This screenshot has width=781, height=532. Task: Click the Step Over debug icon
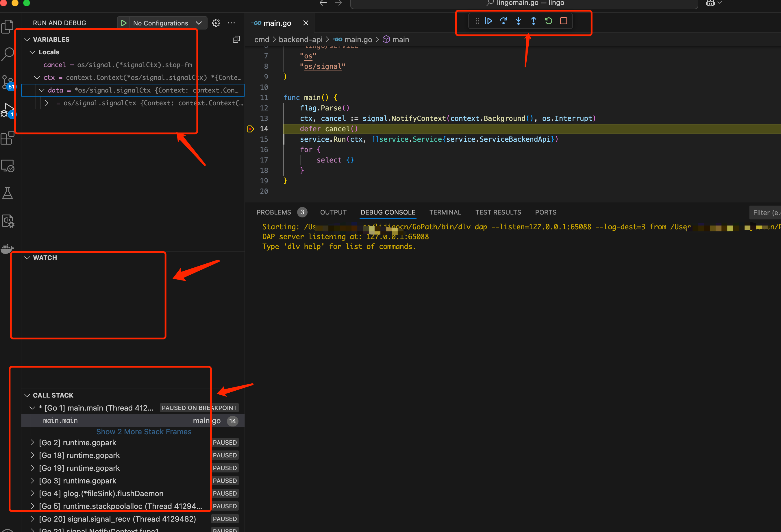(x=503, y=21)
